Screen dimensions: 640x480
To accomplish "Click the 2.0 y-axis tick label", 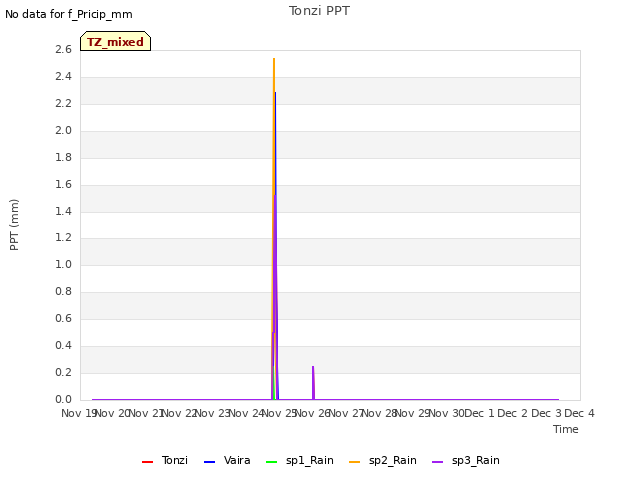I will 64,131.
